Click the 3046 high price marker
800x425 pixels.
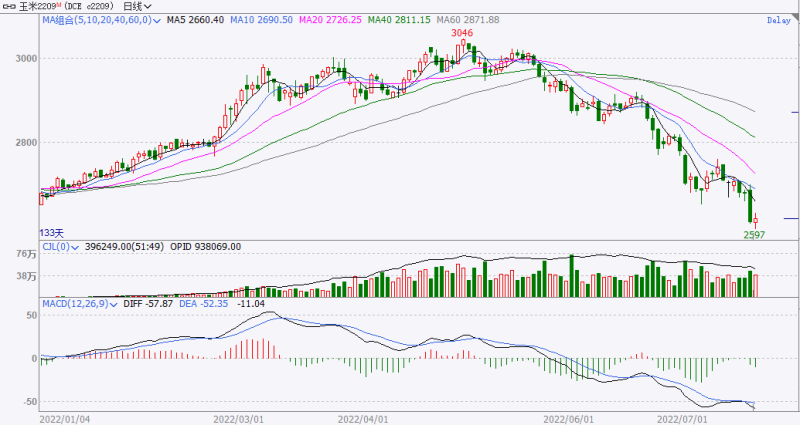pos(461,33)
